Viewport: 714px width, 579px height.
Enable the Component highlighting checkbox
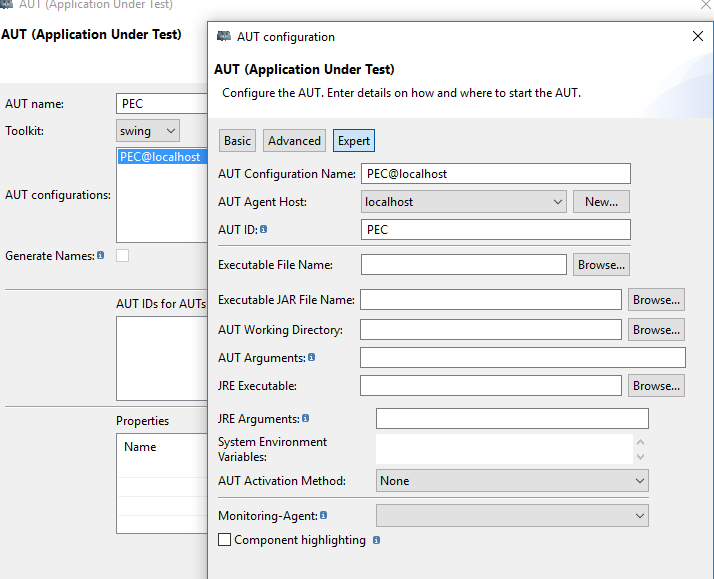[224, 539]
